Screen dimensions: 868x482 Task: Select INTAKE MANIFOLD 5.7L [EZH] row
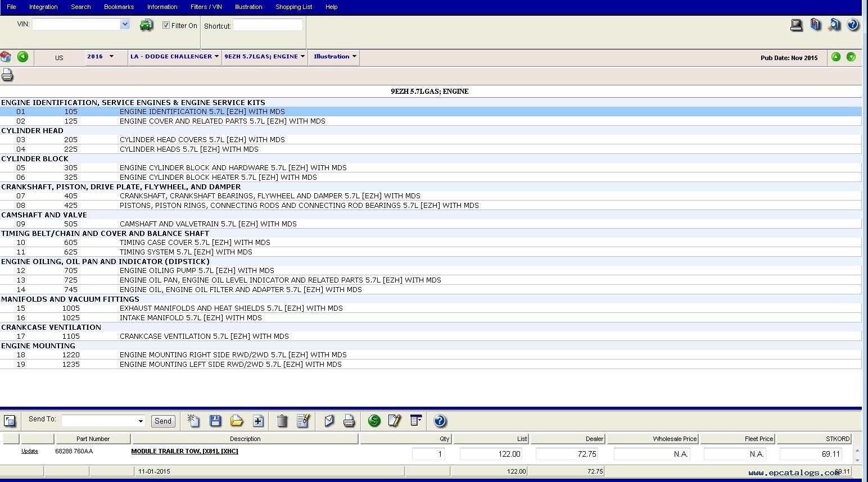pyautogui.click(x=431, y=318)
